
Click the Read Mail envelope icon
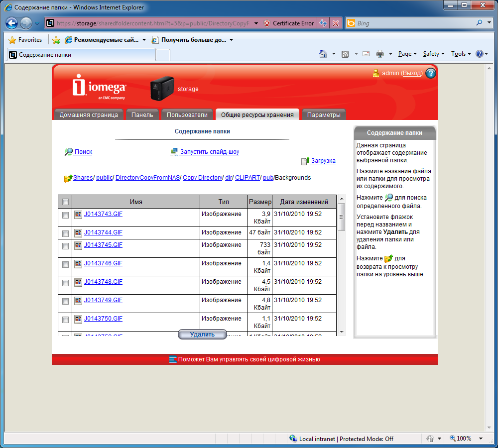(x=366, y=54)
